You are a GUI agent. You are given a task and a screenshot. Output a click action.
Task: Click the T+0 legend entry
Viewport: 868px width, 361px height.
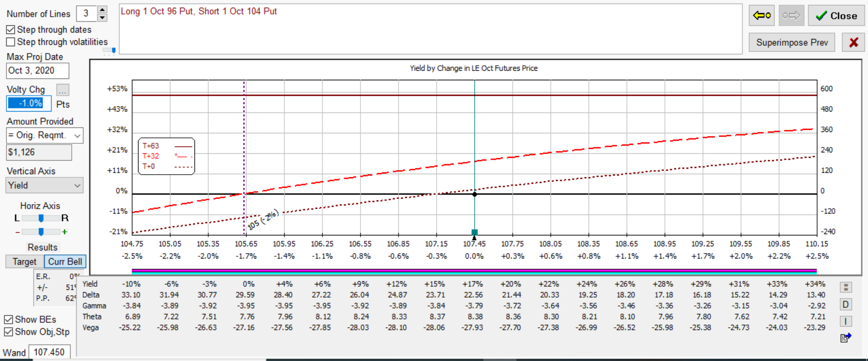(x=166, y=166)
